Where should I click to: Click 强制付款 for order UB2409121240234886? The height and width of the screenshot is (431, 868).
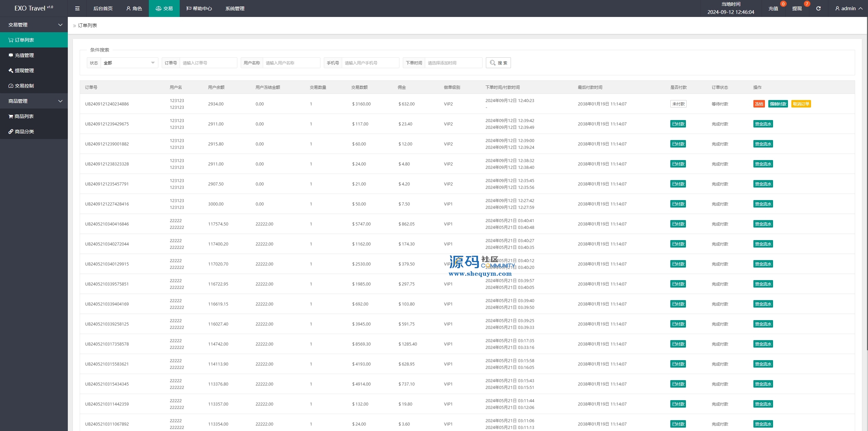coord(778,104)
